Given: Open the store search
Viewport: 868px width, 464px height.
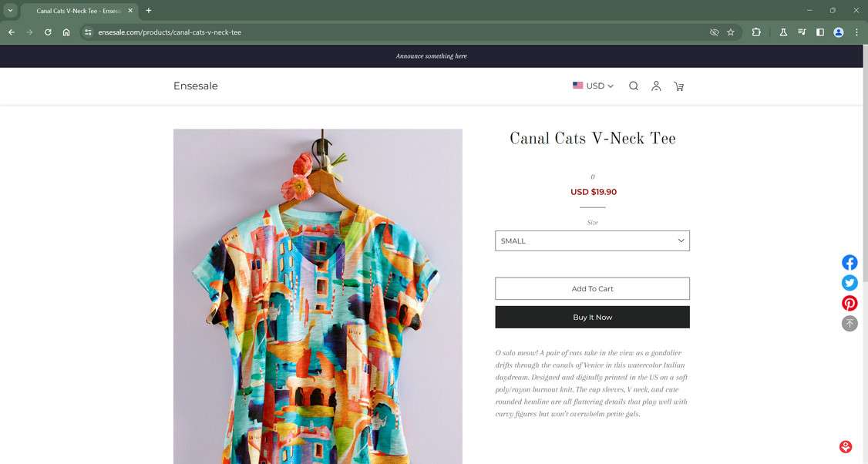Looking at the screenshot, I should coord(633,86).
